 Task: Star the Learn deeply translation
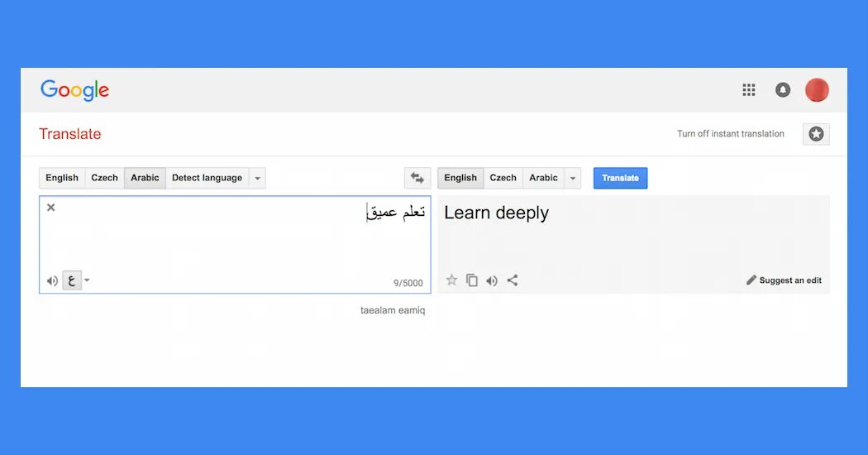click(x=451, y=280)
